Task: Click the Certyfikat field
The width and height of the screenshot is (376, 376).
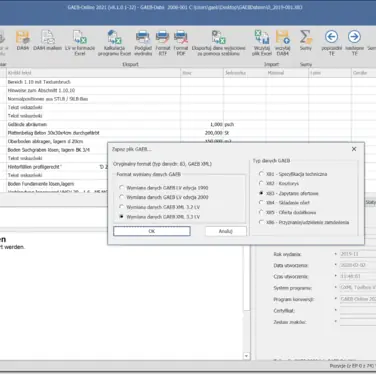Action: [x=358, y=310]
